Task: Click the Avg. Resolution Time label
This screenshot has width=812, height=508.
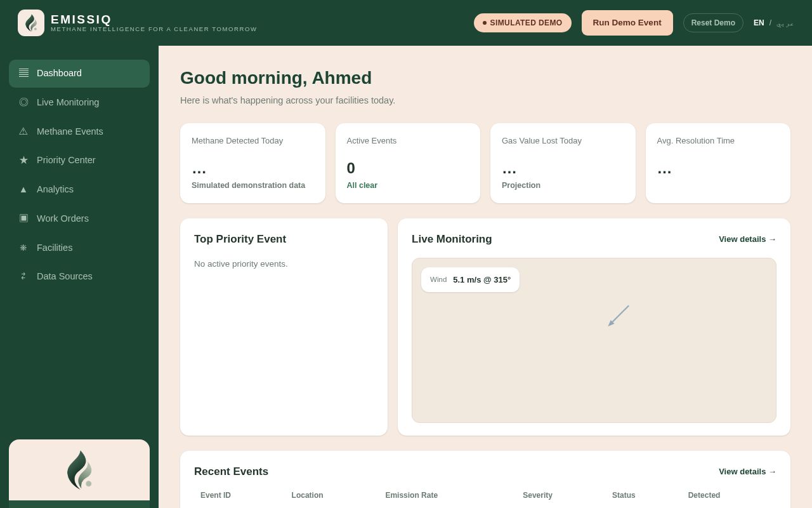Action: pos(696,141)
